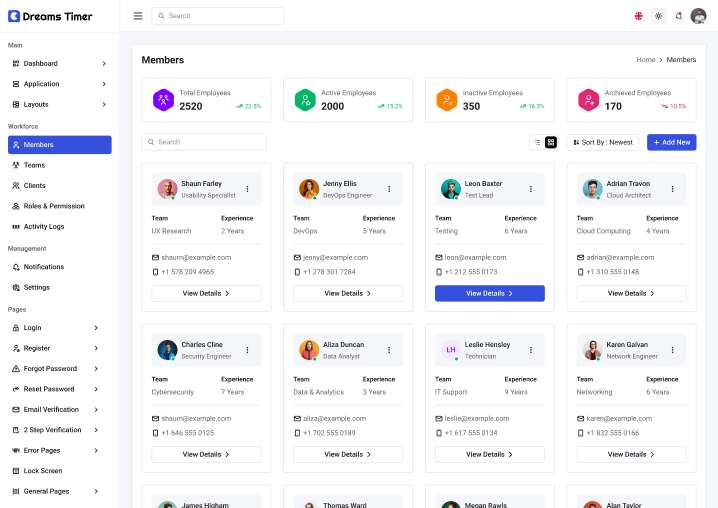The image size is (718, 508).
Task: Switch to grid view layout
Action: 551,143
